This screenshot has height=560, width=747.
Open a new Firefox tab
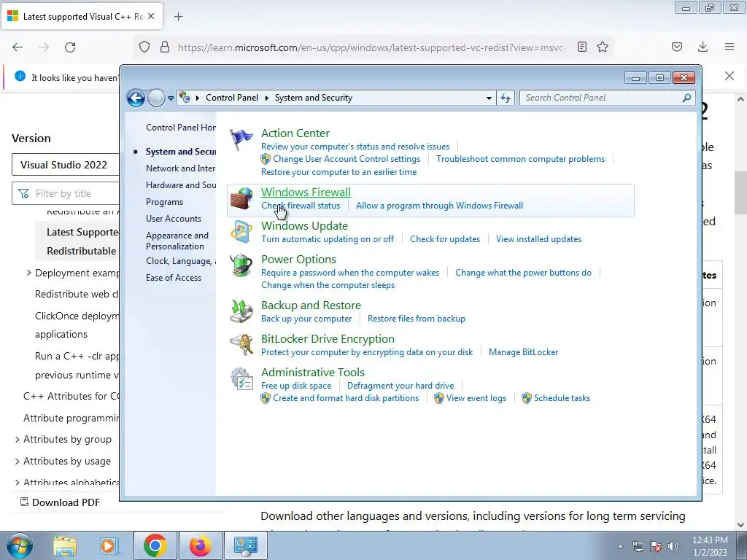(x=178, y=17)
